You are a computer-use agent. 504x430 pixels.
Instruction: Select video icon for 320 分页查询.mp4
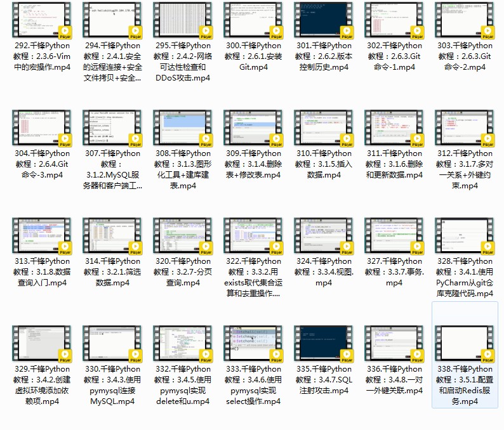(183, 236)
